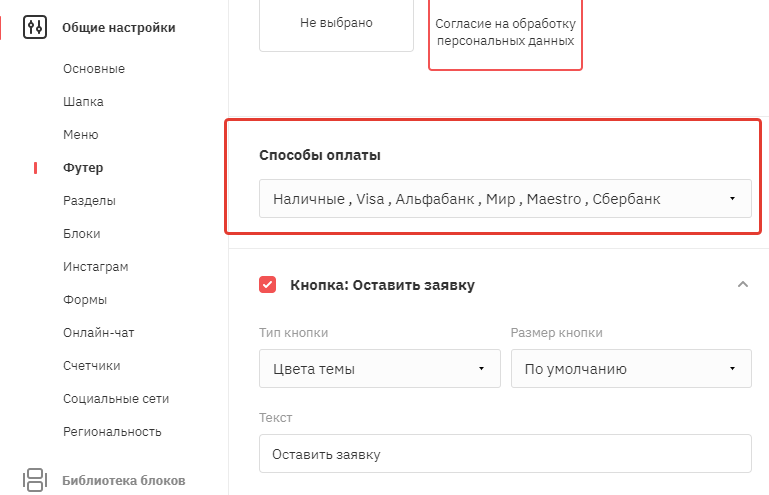769x495 pixels.
Task: Open Блоки settings
Action: coord(81,234)
